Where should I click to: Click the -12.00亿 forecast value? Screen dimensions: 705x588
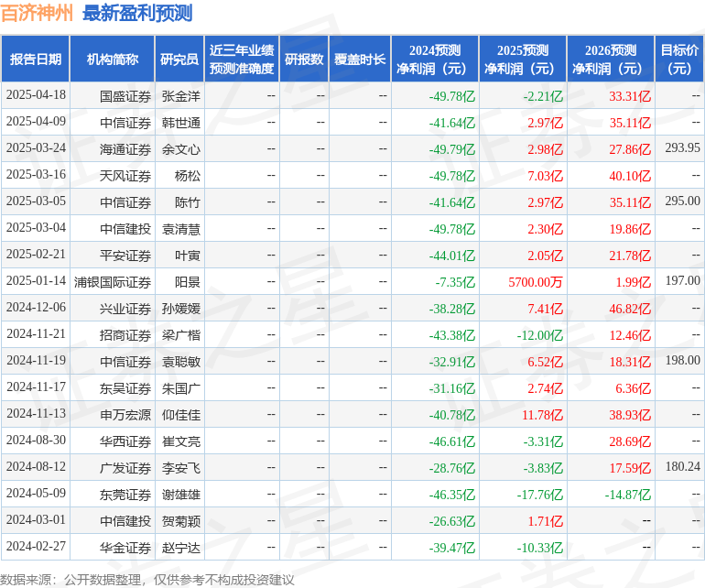pyautogui.click(x=539, y=335)
